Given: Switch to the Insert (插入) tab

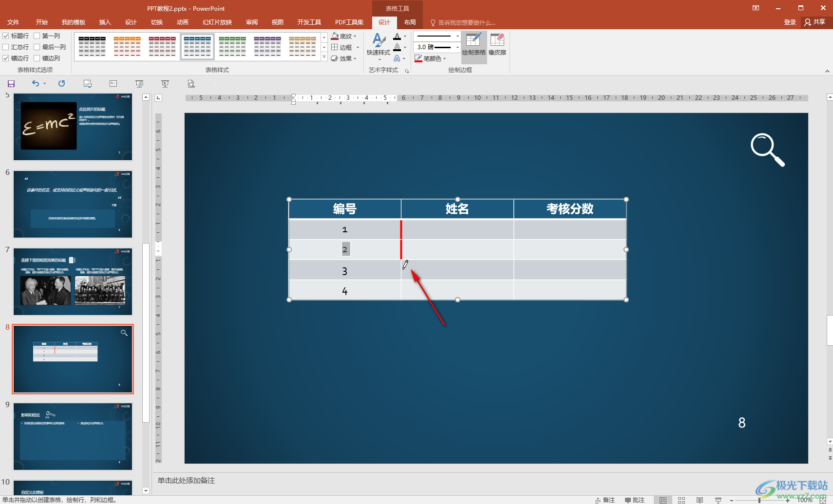Looking at the screenshot, I should tap(105, 22).
